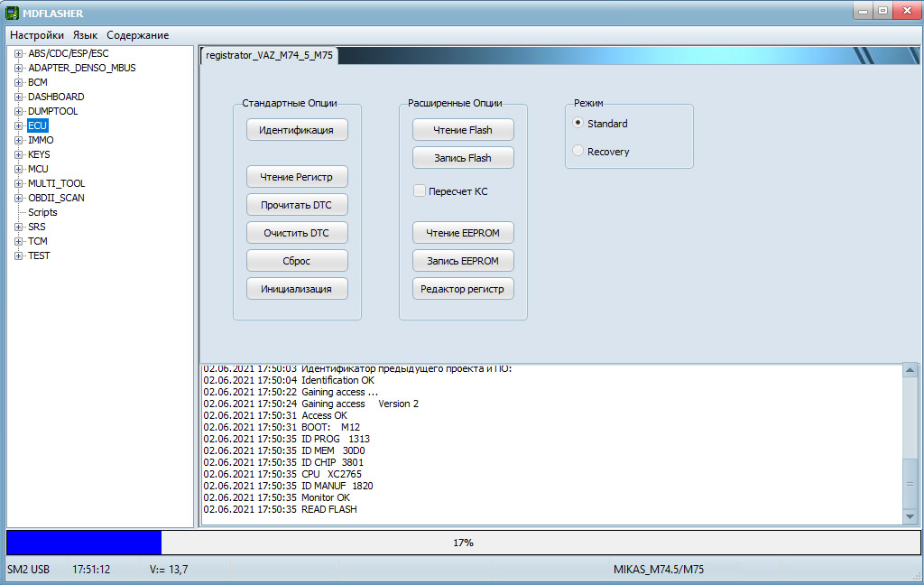Click the Идентификация button

click(296, 130)
